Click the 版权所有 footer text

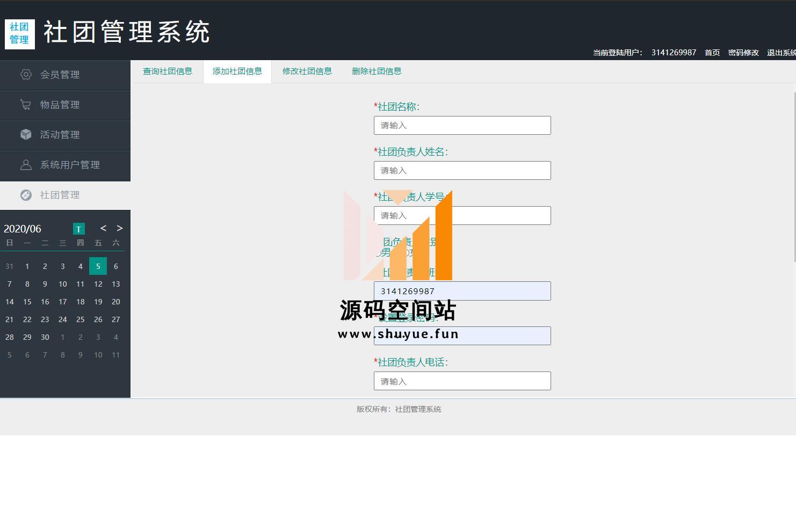[x=399, y=409]
